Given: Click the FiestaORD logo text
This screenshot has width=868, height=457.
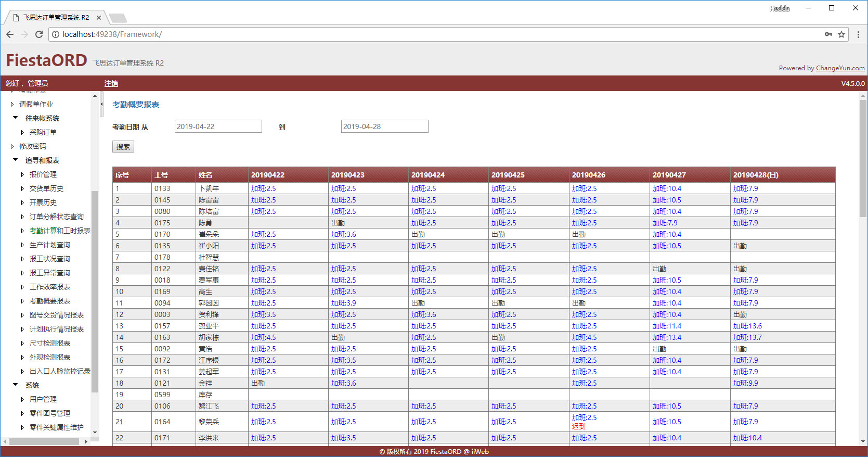Looking at the screenshot, I should click(x=47, y=60).
